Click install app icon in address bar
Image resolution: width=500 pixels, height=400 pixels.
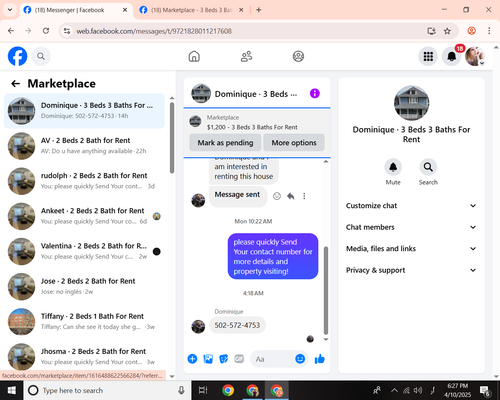click(431, 31)
